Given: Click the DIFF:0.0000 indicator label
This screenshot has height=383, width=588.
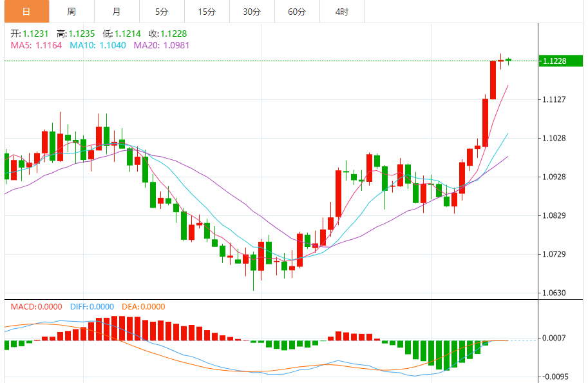Looking at the screenshot, I should point(92,307).
